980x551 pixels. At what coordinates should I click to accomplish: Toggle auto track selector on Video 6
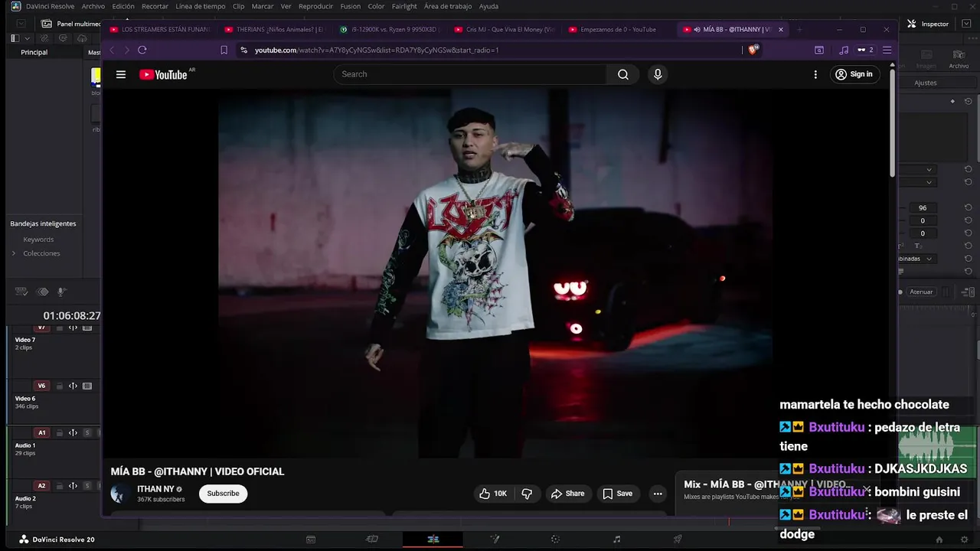(73, 386)
